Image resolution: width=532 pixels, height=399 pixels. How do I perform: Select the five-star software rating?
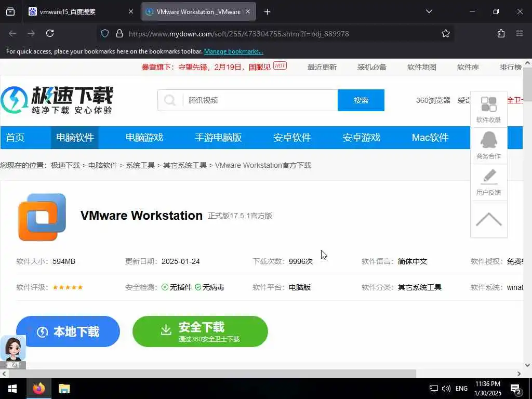pyautogui.click(x=68, y=287)
